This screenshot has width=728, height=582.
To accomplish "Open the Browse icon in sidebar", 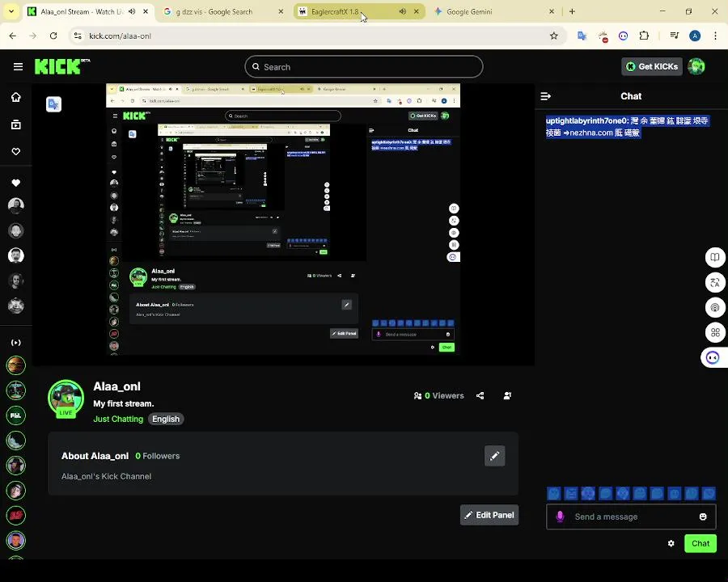I will [x=16, y=124].
